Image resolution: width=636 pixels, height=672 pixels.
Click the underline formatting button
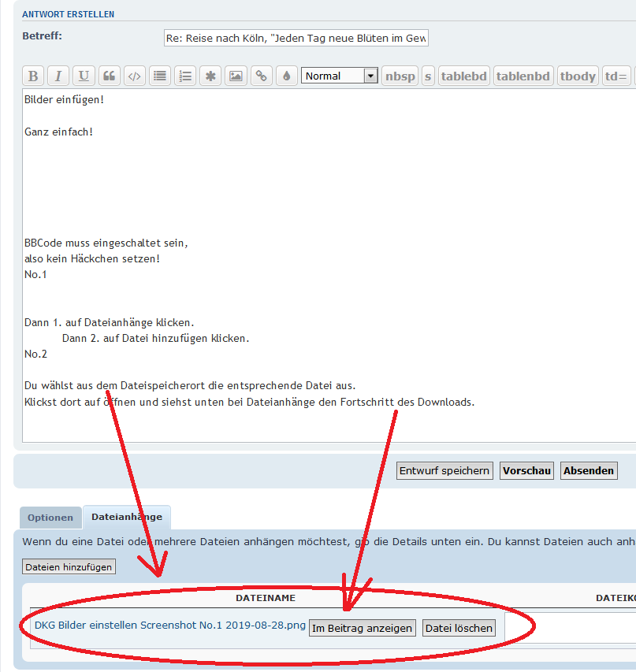(x=84, y=76)
